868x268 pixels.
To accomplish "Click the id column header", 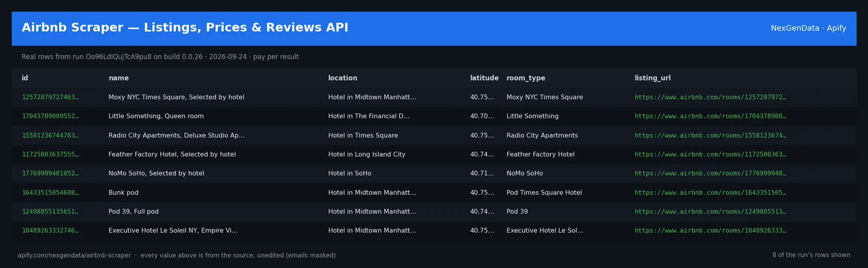I will (25, 78).
